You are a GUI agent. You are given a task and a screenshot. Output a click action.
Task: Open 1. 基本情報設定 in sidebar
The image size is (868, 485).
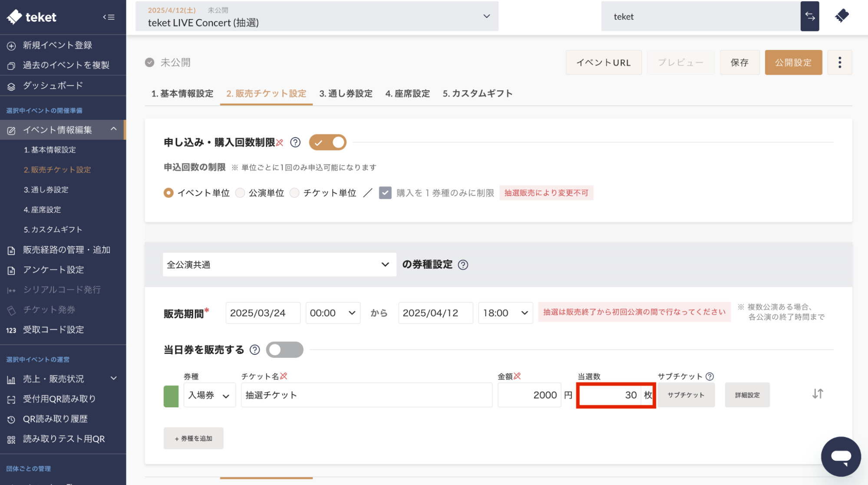pyautogui.click(x=50, y=150)
